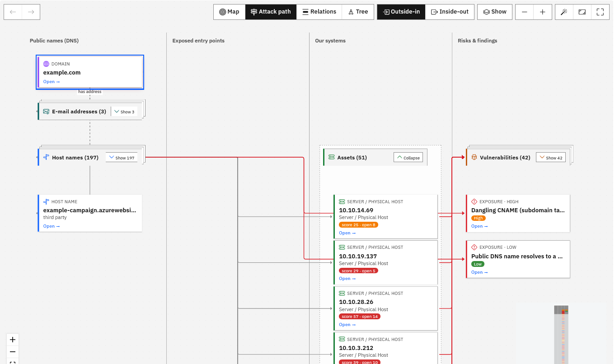Expand E-mail addresses with Show 3
Screen dimensions: 615x364
click(124, 112)
